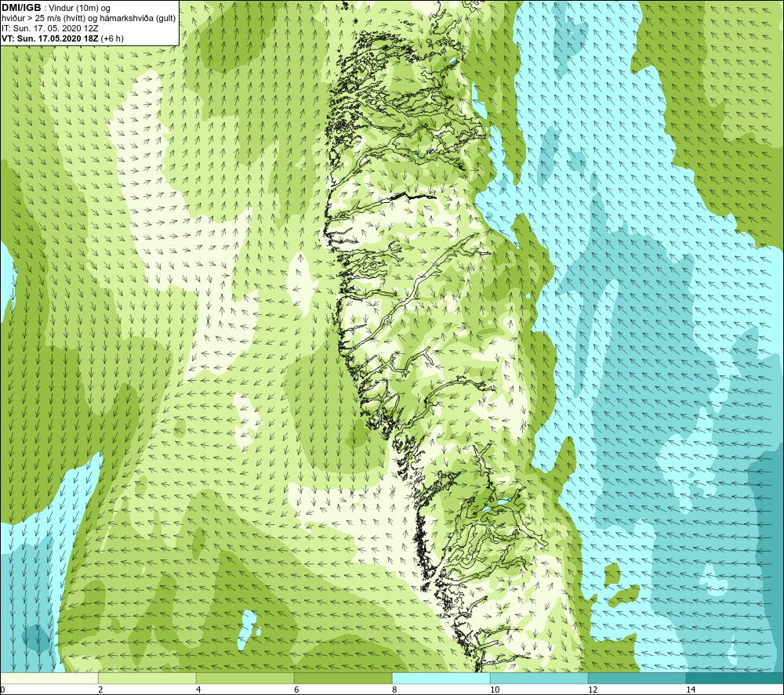Select the 2–4 m/s light green scale segment
The width and height of the screenshot is (784, 695).
coord(147,678)
